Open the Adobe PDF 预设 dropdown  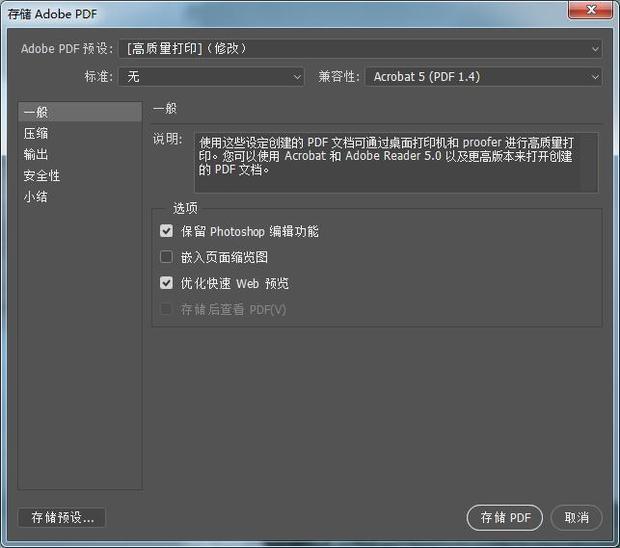click(360, 49)
